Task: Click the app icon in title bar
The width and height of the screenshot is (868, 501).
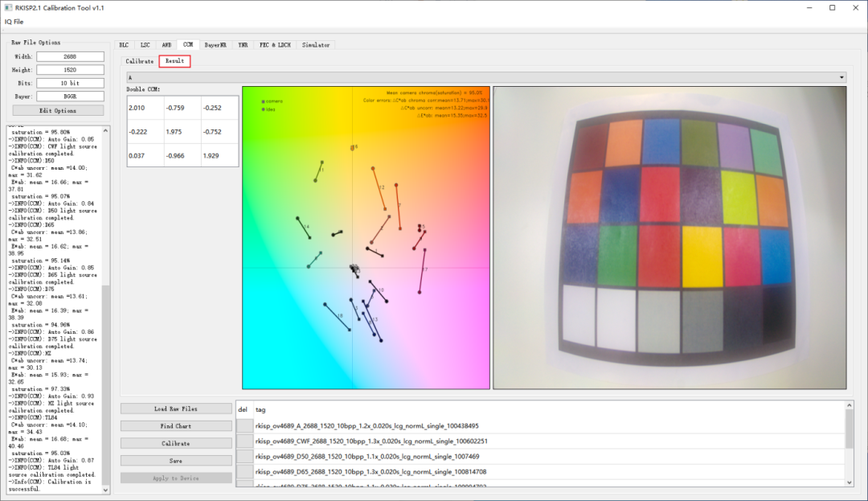Action: click(x=8, y=7)
